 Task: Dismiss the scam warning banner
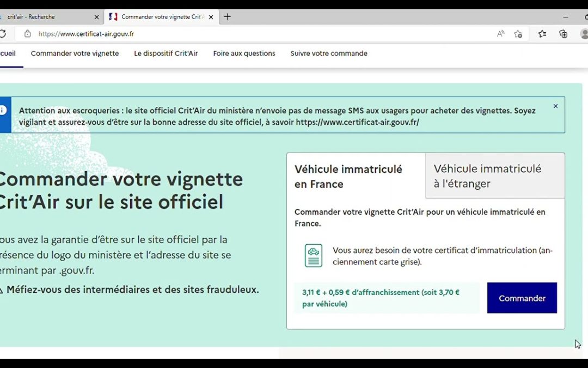(555, 106)
